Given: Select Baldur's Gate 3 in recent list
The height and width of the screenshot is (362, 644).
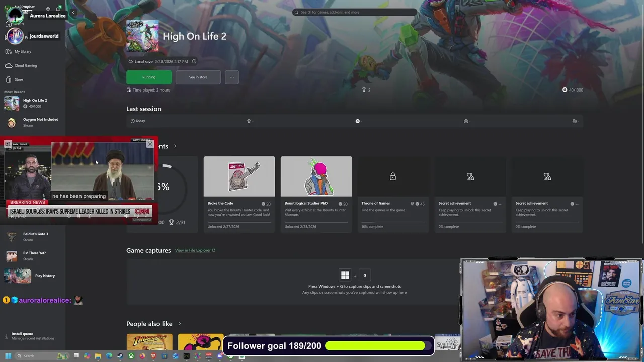Looking at the screenshot, I should click(x=32, y=237).
